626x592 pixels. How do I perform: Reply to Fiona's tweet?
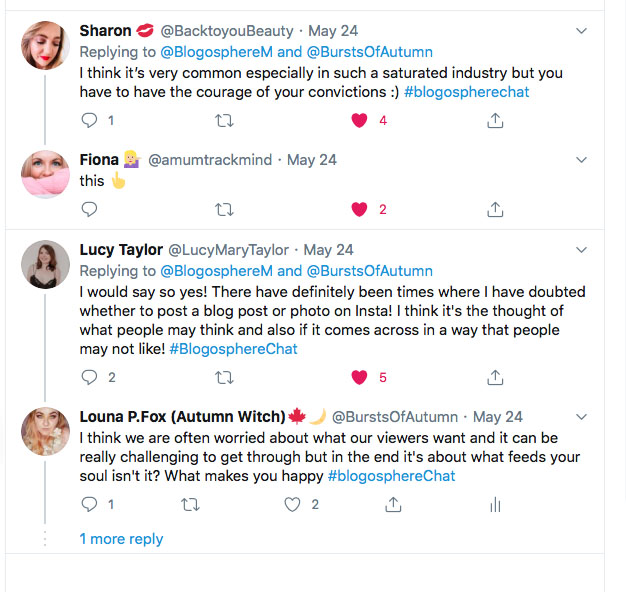tap(90, 209)
